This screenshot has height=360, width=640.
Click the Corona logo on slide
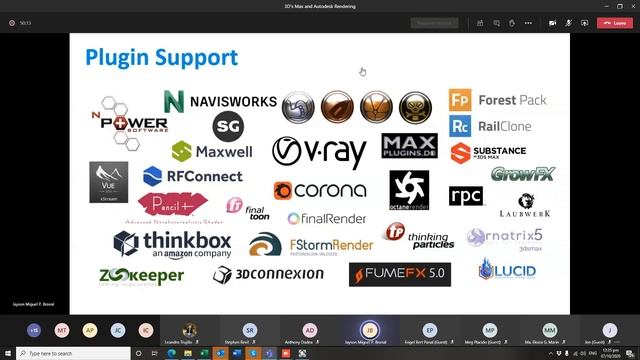tap(320, 190)
